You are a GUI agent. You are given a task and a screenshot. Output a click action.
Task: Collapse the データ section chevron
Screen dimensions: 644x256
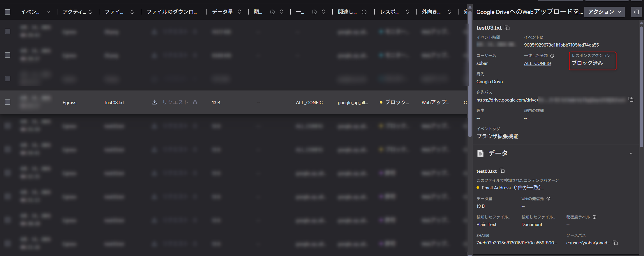631,154
